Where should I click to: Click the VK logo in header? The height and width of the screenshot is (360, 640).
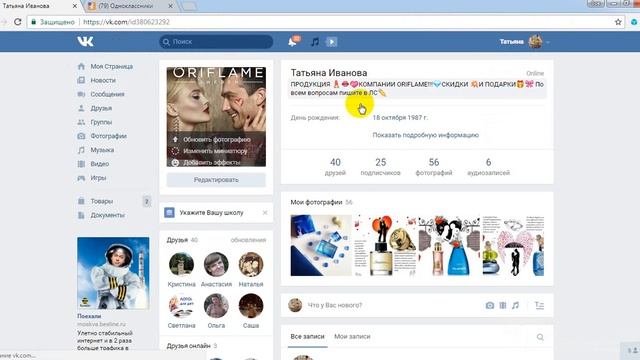[85, 41]
